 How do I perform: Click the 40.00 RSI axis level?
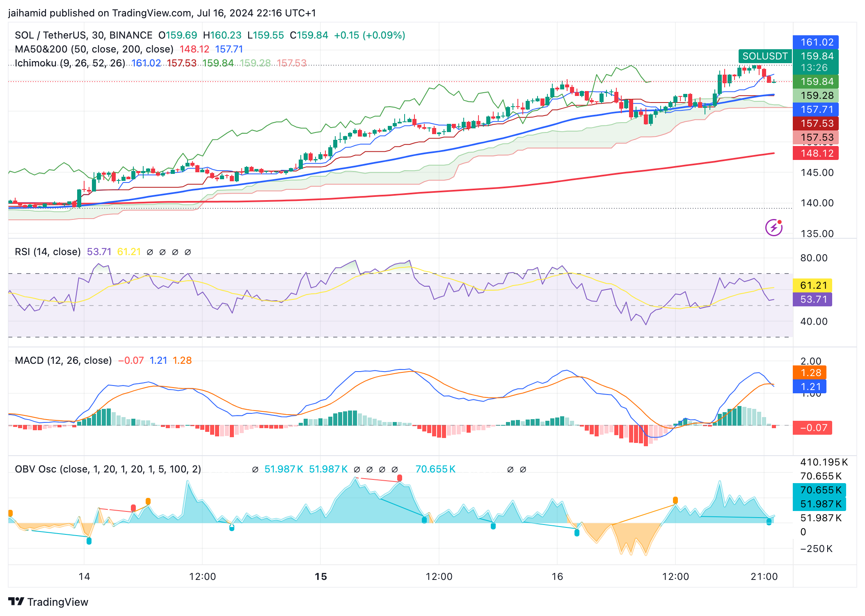click(814, 322)
